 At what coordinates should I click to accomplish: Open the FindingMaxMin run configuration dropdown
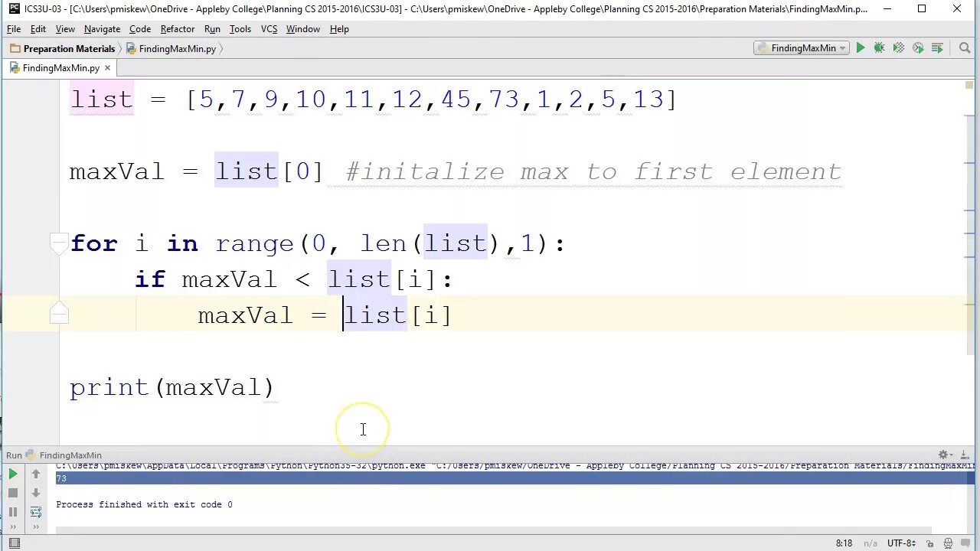(x=801, y=48)
